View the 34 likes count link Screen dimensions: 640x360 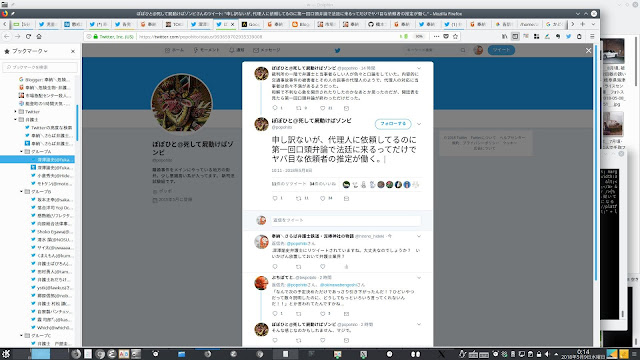(322, 184)
